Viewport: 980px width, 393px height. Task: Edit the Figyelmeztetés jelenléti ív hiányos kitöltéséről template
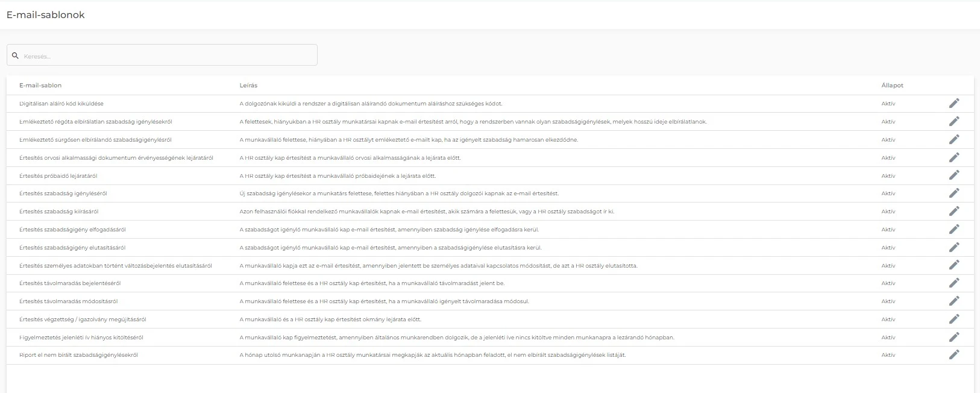(954, 337)
